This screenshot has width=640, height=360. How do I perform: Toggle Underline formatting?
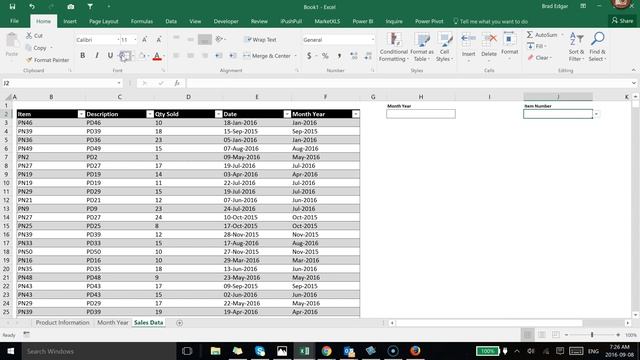tap(110, 56)
